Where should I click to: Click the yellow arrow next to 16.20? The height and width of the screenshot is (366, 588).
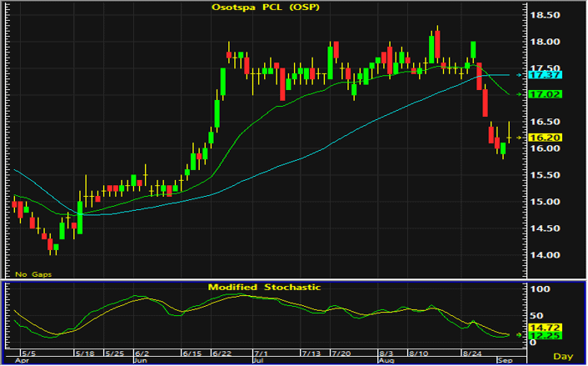(519, 138)
